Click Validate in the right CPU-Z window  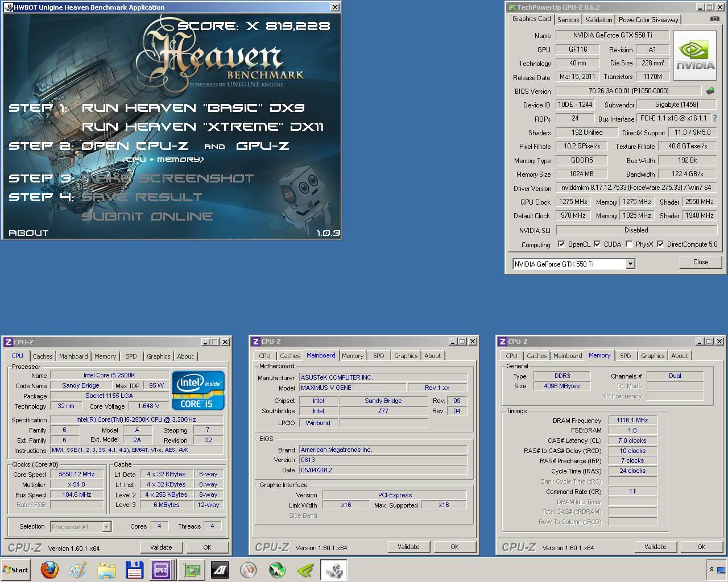click(x=655, y=547)
